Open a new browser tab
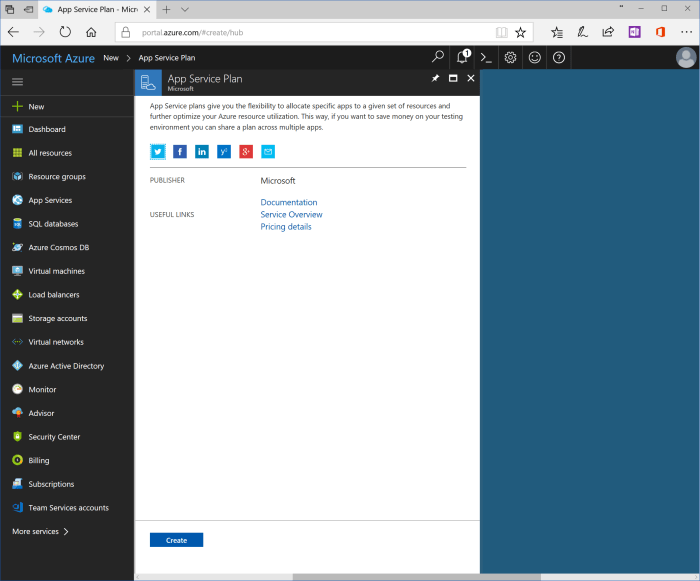This screenshot has width=700, height=581. (x=167, y=9)
